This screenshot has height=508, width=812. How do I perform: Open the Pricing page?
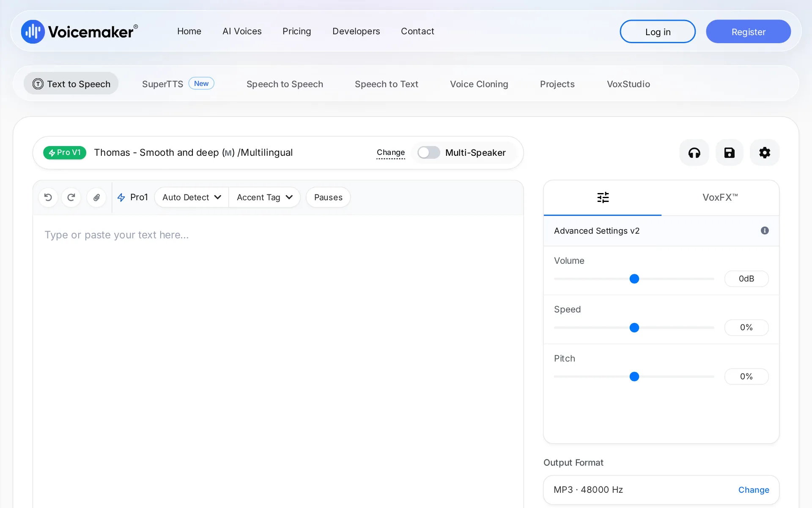coord(296,31)
